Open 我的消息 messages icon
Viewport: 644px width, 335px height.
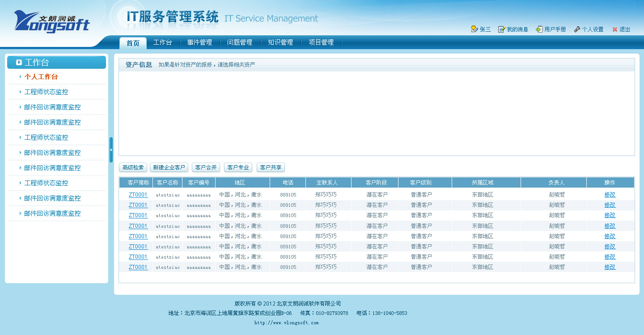[x=501, y=29]
